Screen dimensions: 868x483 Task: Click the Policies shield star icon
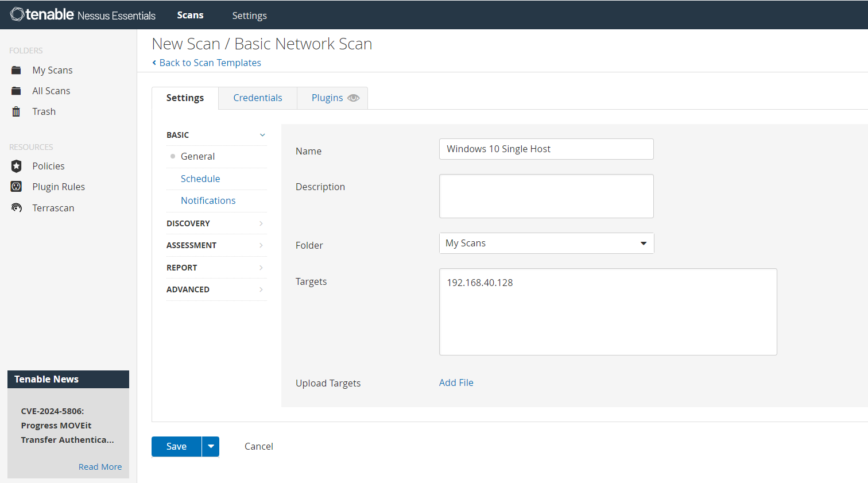[16, 166]
